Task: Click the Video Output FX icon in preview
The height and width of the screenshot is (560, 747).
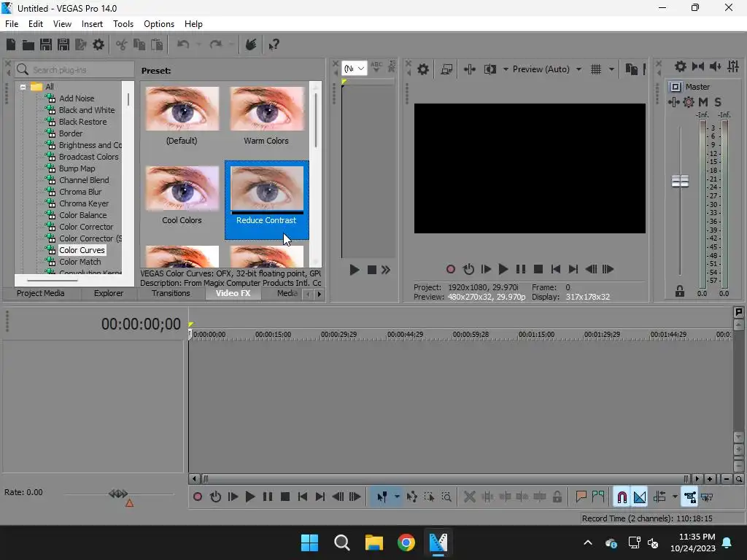Action: (470, 69)
